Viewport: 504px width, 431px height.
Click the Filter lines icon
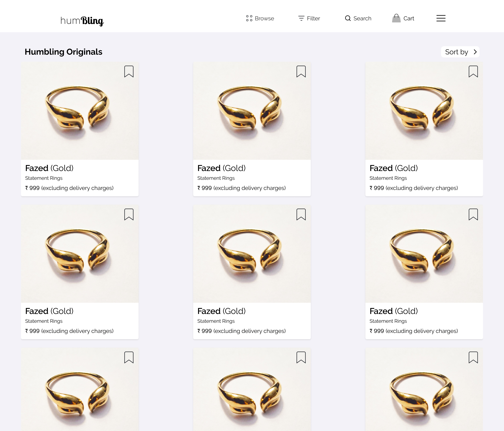pos(301,18)
